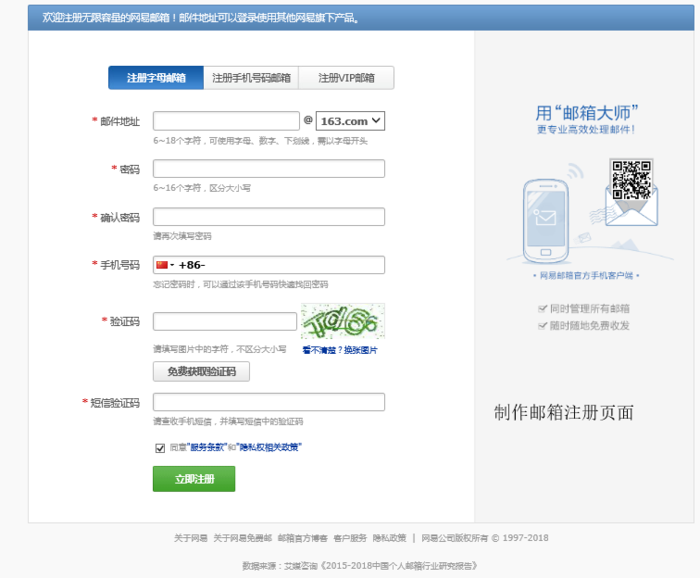Open the 隐私权相关政策 link
Viewport: 700px width, 578px height.
(x=269, y=447)
